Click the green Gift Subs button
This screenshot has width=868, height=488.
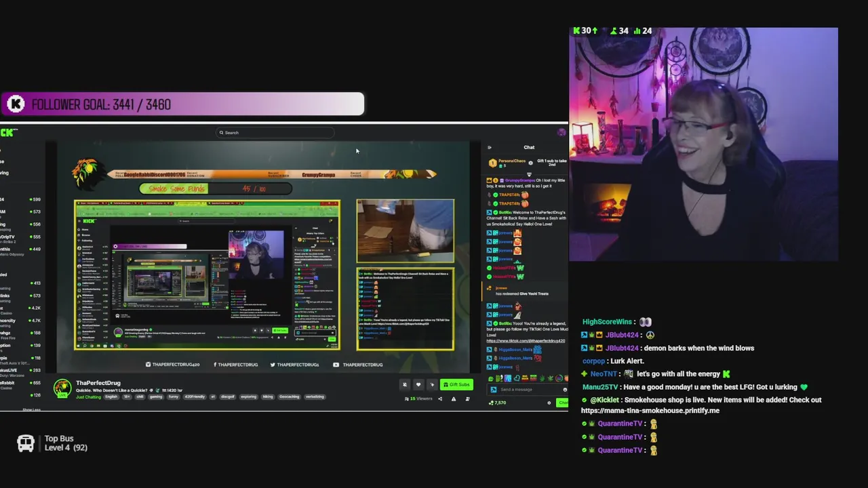coord(456,384)
